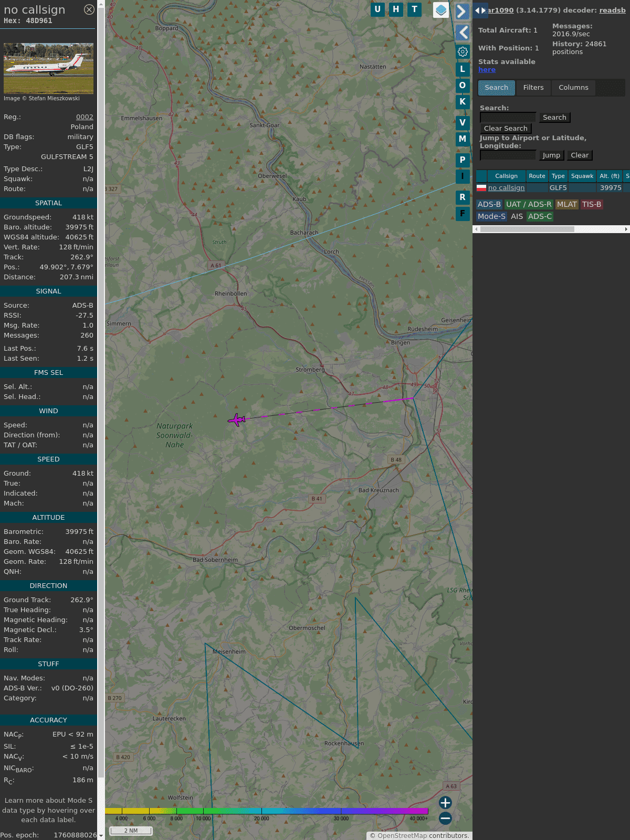Open the map layer switcher
The height and width of the screenshot is (840, 630).
click(x=441, y=10)
